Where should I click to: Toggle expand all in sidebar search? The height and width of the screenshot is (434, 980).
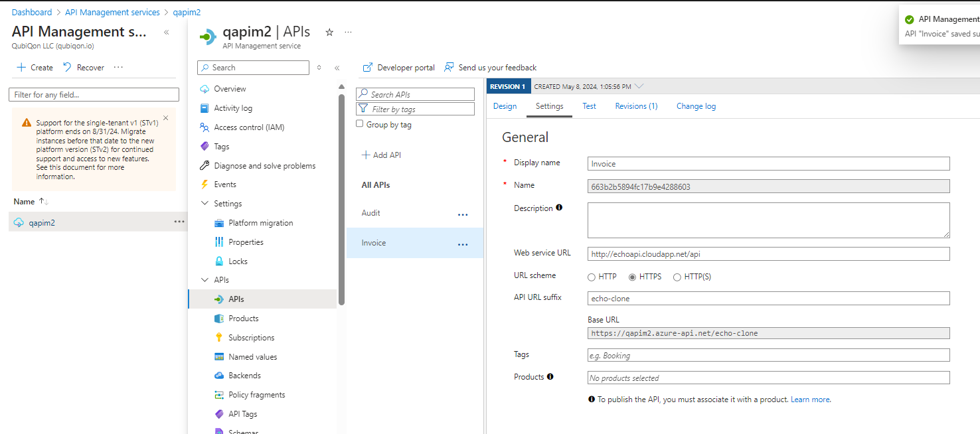(319, 68)
